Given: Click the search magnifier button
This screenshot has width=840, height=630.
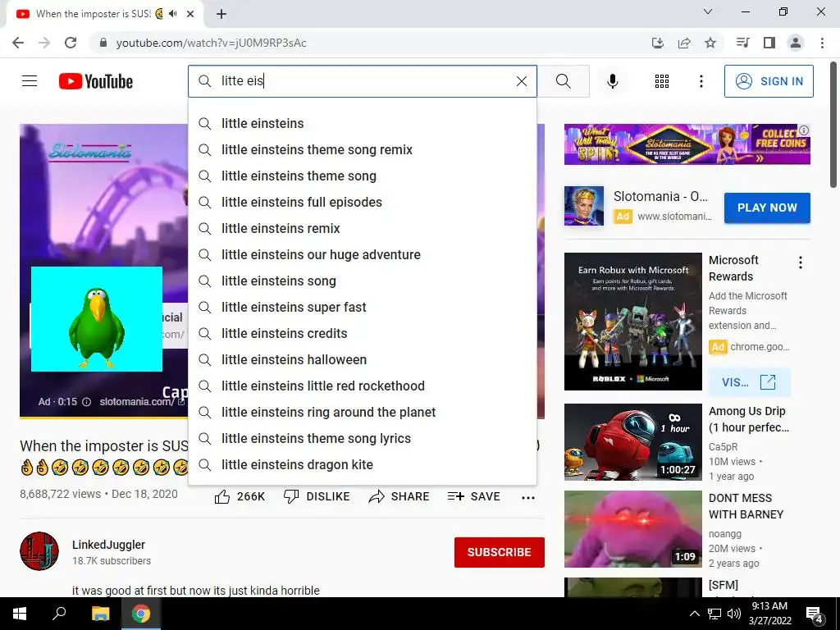Looking at the screenshot, I should (x=563, y=81).
